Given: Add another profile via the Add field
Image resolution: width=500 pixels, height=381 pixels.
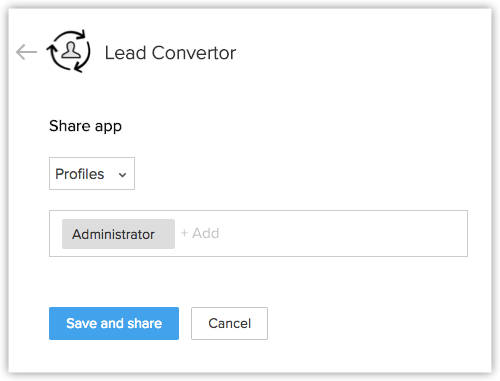Looking at the screenshot, I should click(200, 233).
